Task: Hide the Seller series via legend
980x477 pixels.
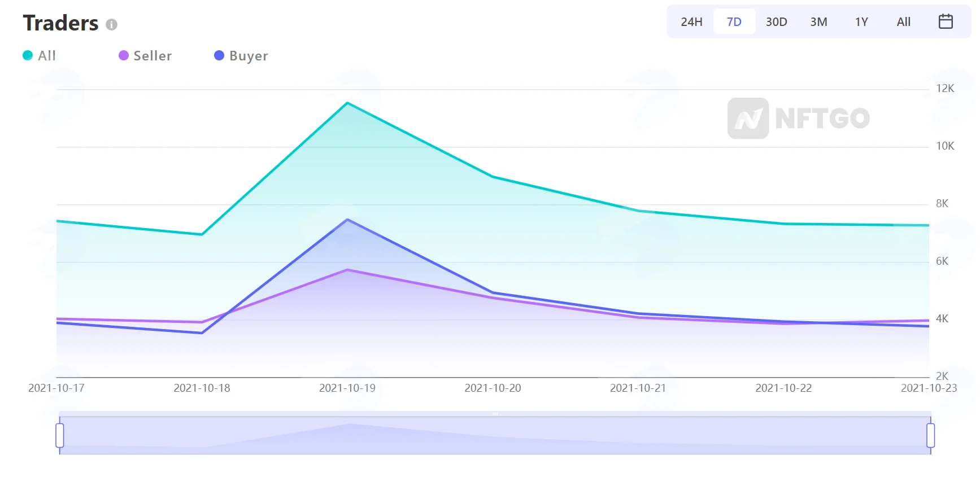Action: tap(153, 55)
